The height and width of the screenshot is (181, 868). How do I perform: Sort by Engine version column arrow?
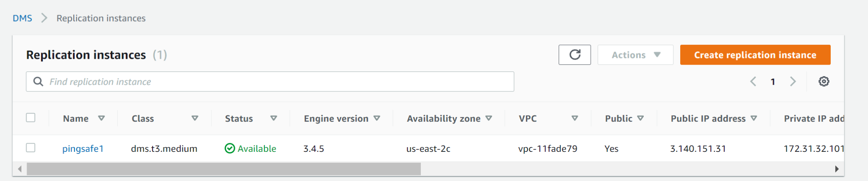click(x=377, y=118)
